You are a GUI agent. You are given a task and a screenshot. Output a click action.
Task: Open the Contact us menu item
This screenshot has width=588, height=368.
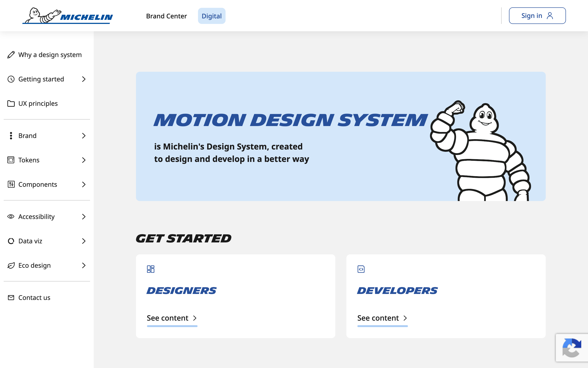(47, 297)
